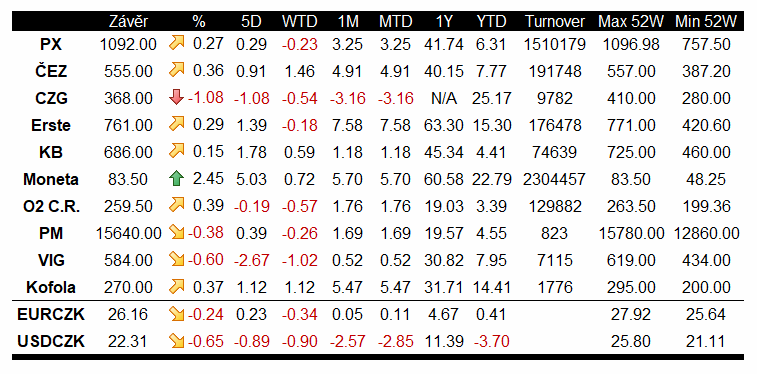Click VIG 5D value -2.67
Viewport: 757px width, 374px height.
(251, 261)
